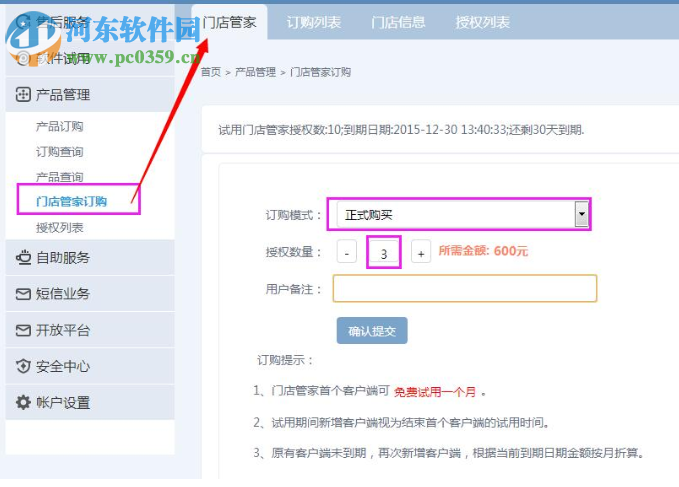The height and width of the screenshot is (487, 679).
Task: Expand the 帐户设置 sidebar section
Action: [90, 403]
